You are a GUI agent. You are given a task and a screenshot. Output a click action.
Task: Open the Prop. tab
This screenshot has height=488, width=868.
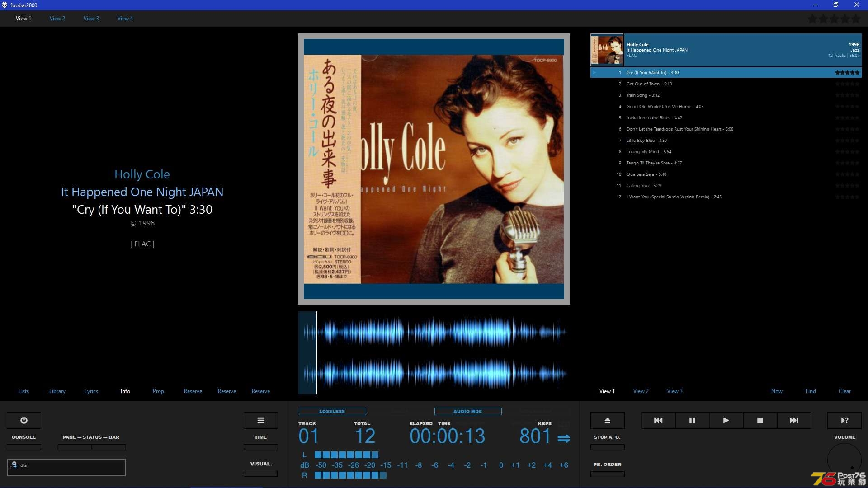tap(159, 391)
